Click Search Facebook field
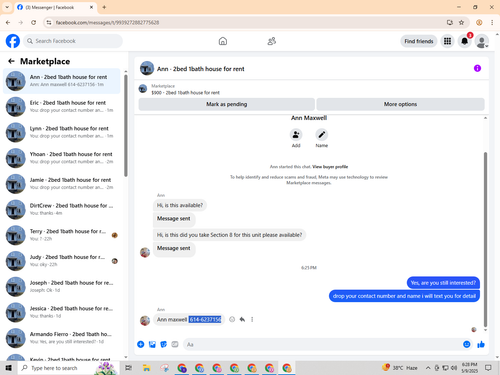Image resolution: width=500 pixels, height=375 pixels. [73, 41]
